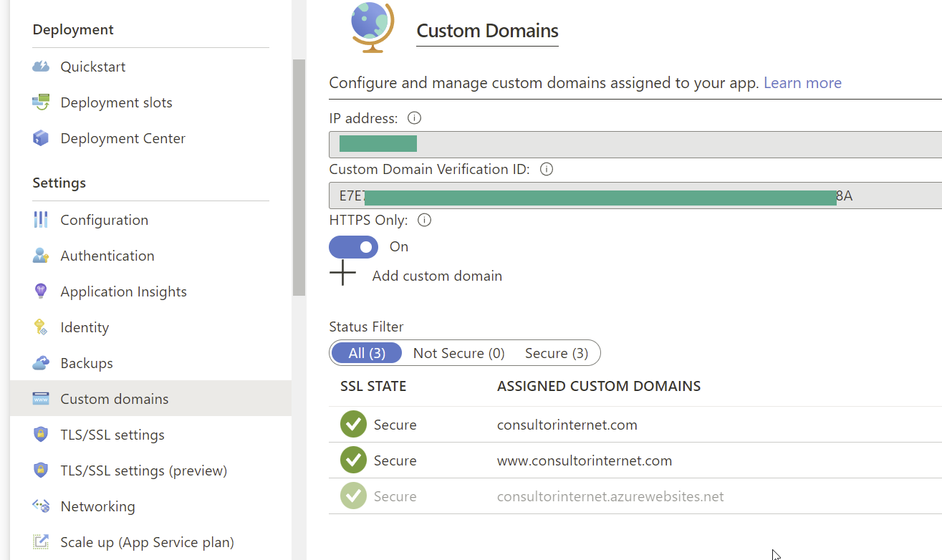Open the Learn more link
942x560 pixels.
click(x=802, y=83)
